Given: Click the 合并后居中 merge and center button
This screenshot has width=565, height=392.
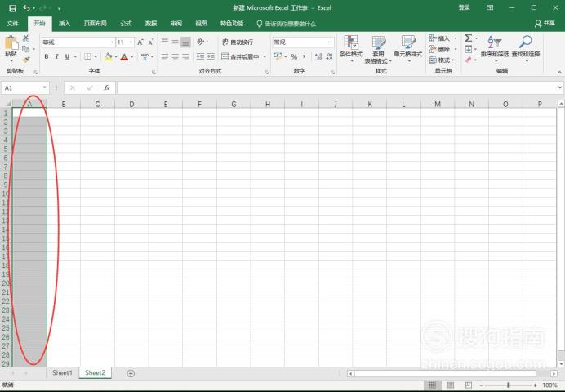Looking at the screenshot, I should point(240,56).
